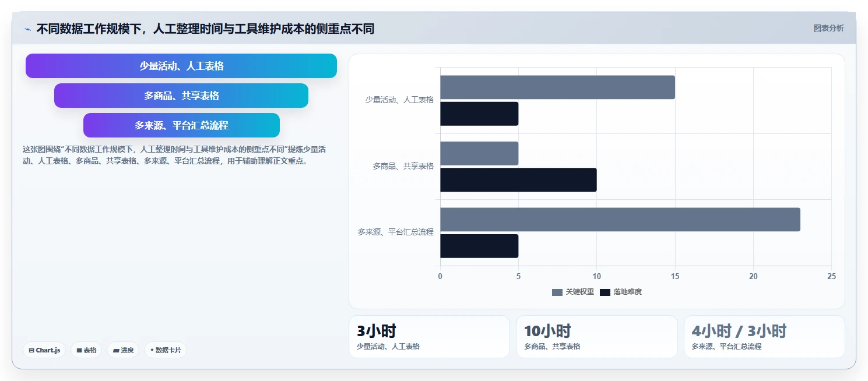This screenshot has width=868, height=381.
Task: Click the grey 关键权重 bar for 少量活动、人工表格
Action: (x=557, y=87)
